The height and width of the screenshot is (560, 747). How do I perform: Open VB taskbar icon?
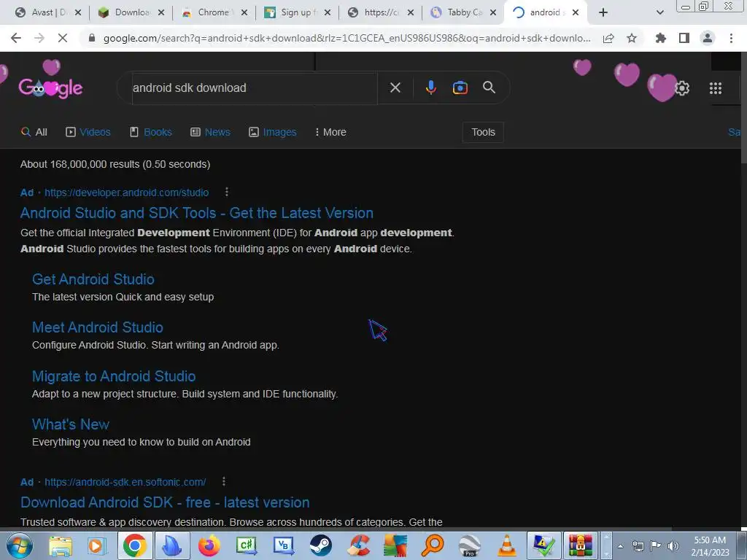(x=284, y=545)
